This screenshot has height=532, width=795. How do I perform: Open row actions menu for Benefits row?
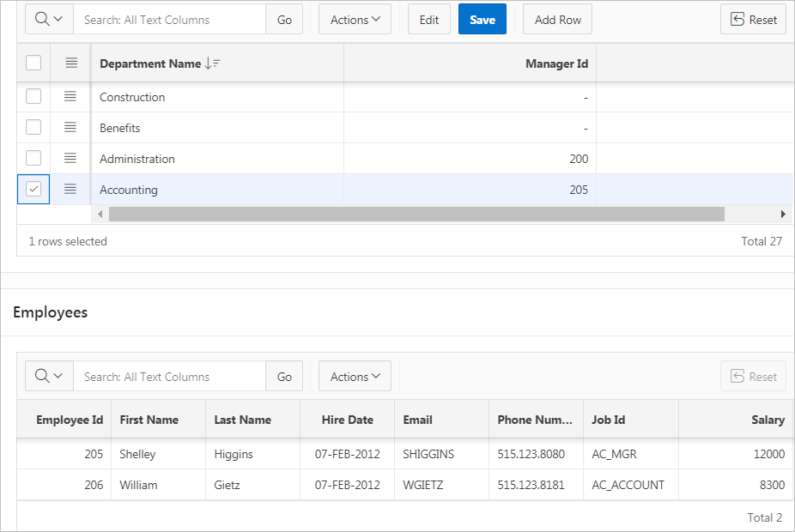(x=71, y=128)
